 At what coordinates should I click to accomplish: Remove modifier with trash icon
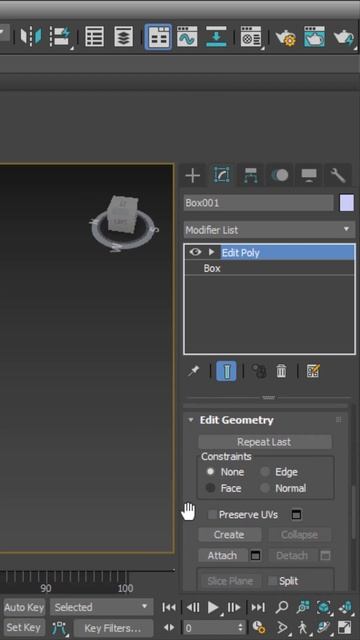(x=281, y=371)
